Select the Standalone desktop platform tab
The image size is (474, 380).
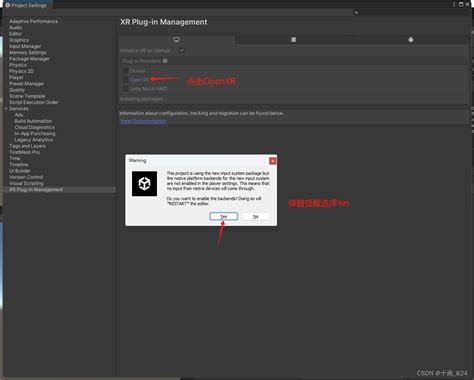tap(177, 40)
